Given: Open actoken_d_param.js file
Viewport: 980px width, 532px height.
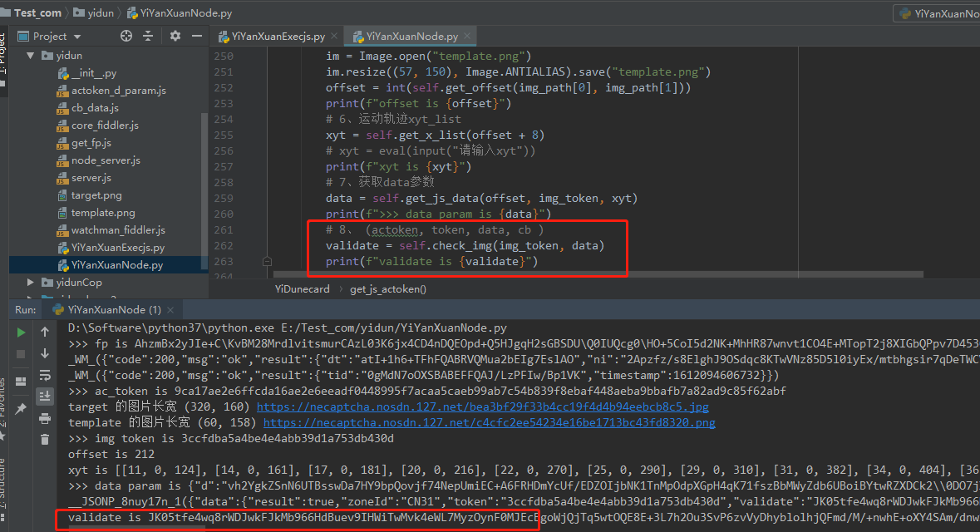Looking at the screenshot, I should [112, 91].
